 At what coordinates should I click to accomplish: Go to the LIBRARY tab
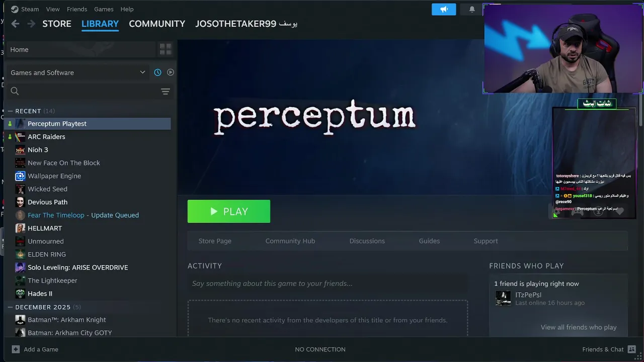coord(100,24)
